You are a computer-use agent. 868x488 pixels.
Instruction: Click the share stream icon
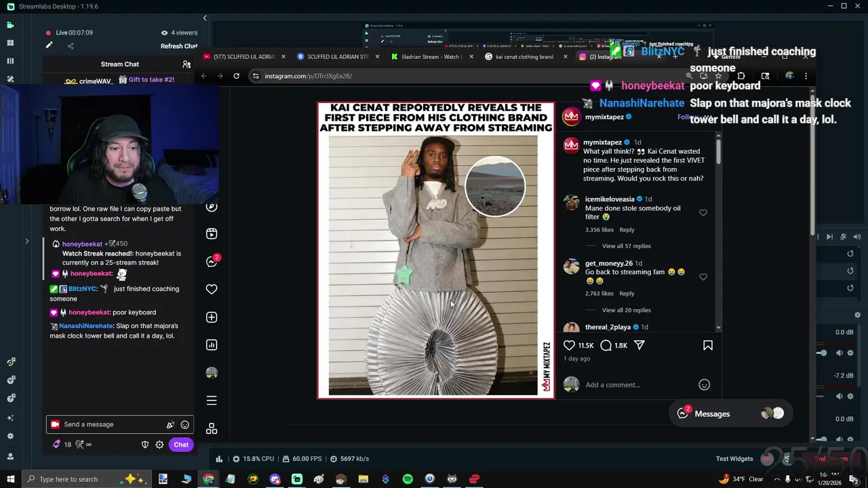pyautogui.click(x=71, y=46)
